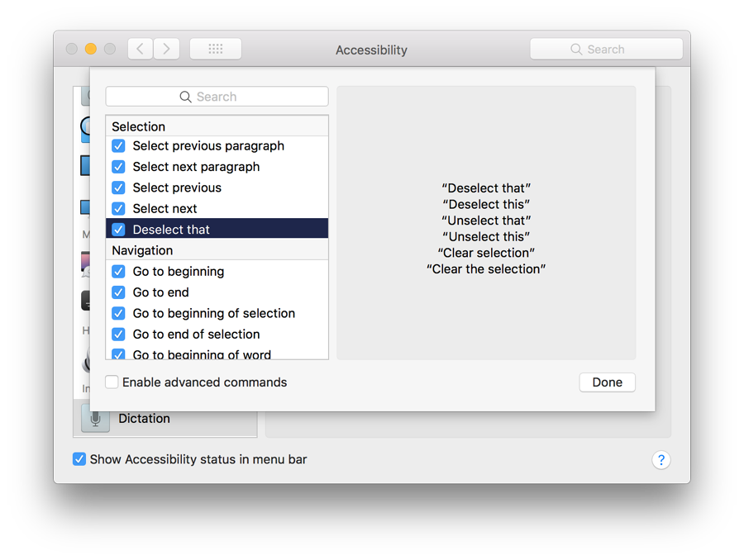The height and width of the screenshot is (560, 744).
Task: Show all preferences with the grid icon
Action: [216, 49]
